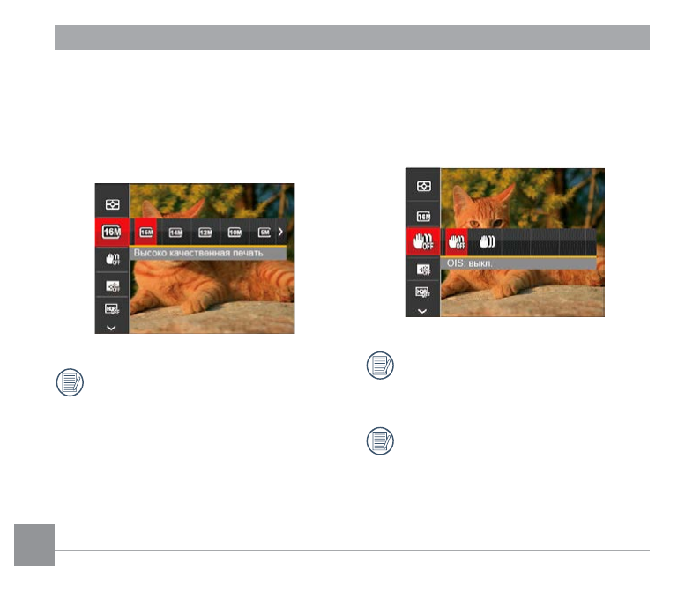Click the note icon below the left screenshot
The width and height of the screenshot is (700, 599).
click(70, 382)
